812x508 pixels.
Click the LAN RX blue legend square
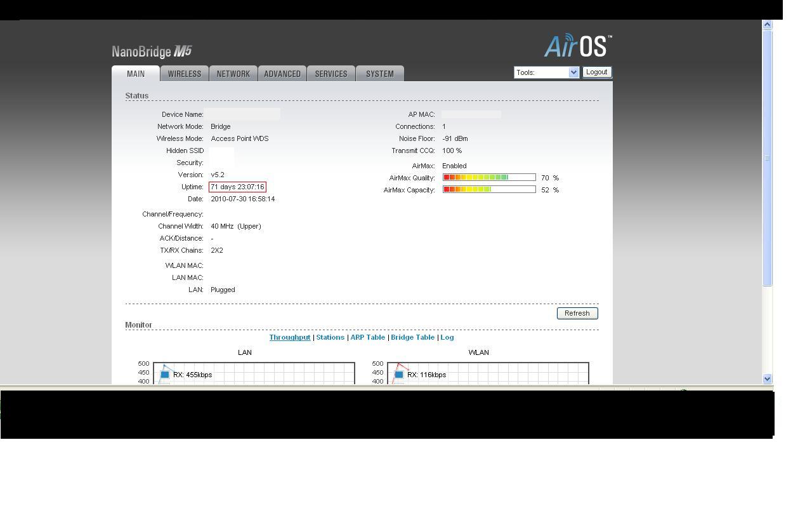pos(165,375)
